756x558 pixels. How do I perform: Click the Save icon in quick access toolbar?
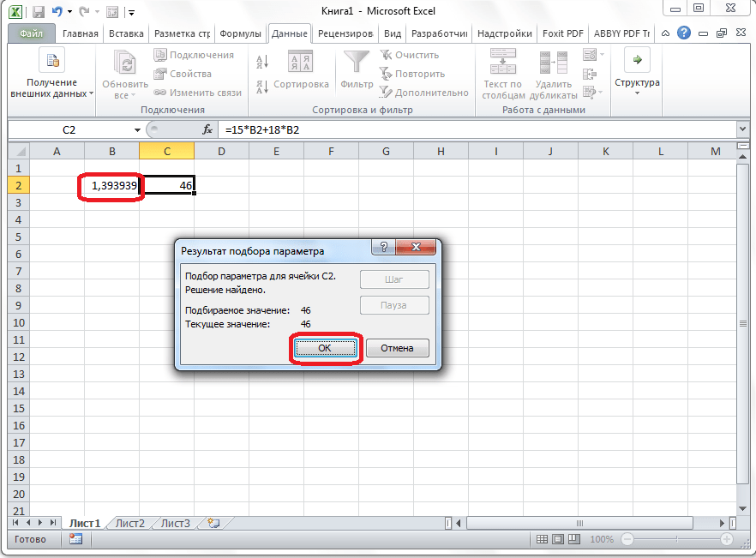[39, 11]
